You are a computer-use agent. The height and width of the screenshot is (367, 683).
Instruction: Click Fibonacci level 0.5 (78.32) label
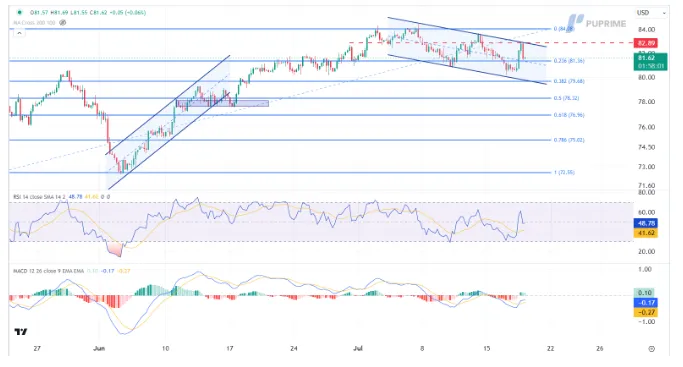coord(566,98)
